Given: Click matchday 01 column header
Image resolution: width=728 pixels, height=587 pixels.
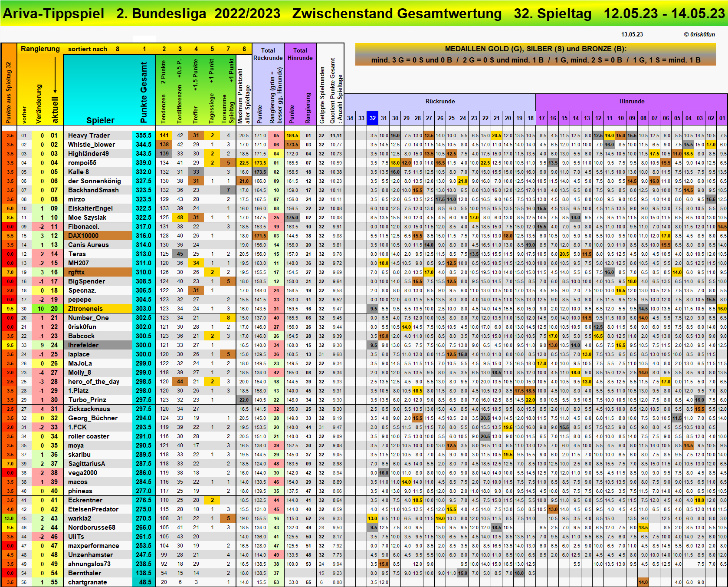Looking at the screenshot, I should [722, 118].
